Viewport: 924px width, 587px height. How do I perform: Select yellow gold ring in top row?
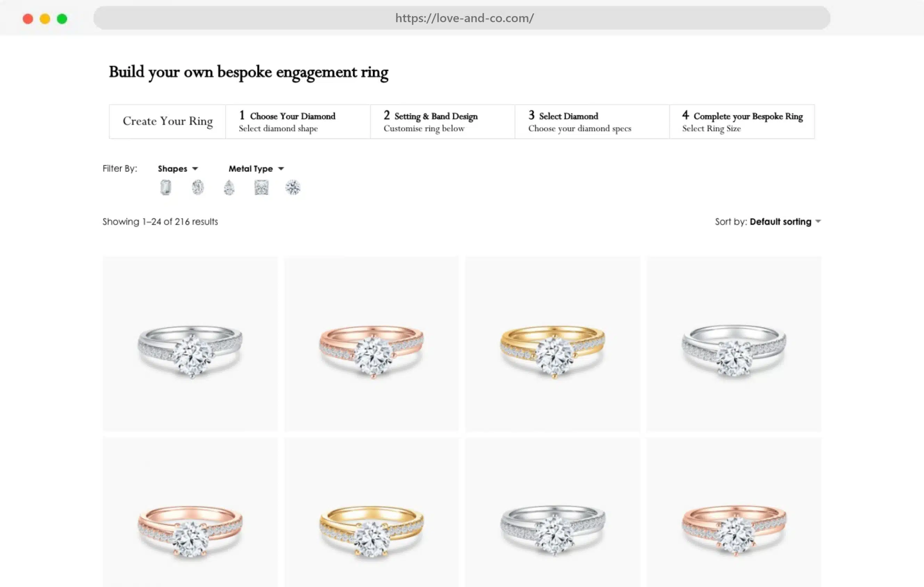coord(553,344)
